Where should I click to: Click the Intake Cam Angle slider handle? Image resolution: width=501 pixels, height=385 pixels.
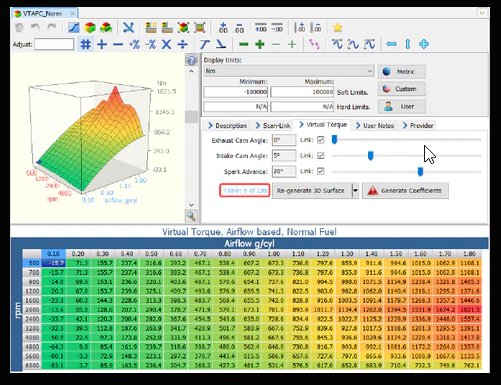pos(370,155)
